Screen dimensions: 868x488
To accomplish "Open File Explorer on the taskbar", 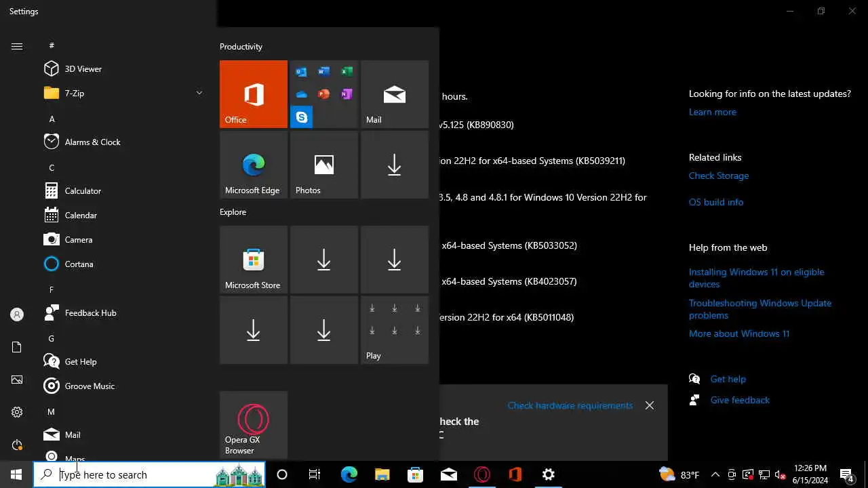I will (x=382, y=474).
